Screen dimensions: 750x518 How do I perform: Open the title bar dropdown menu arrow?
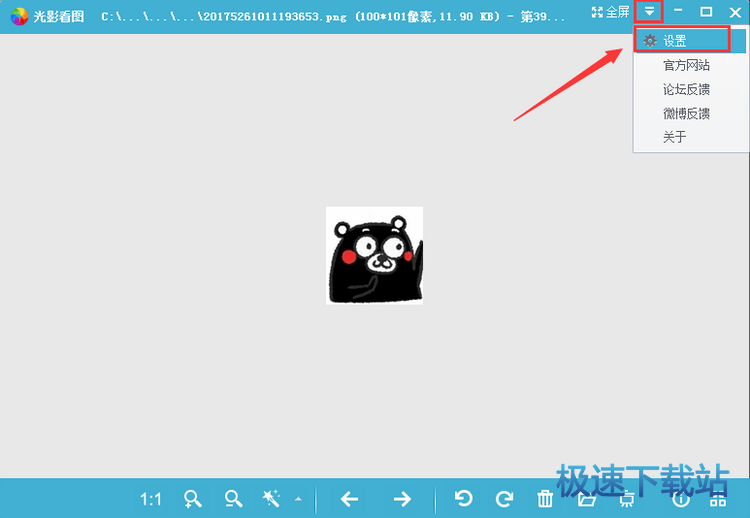(649, 11)
